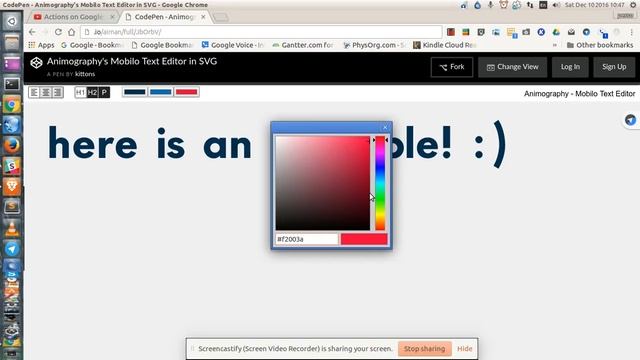640x360 pixels.
Task: Open VLC media player from dock
Action: pyautogui.click(x=11, y=229)
